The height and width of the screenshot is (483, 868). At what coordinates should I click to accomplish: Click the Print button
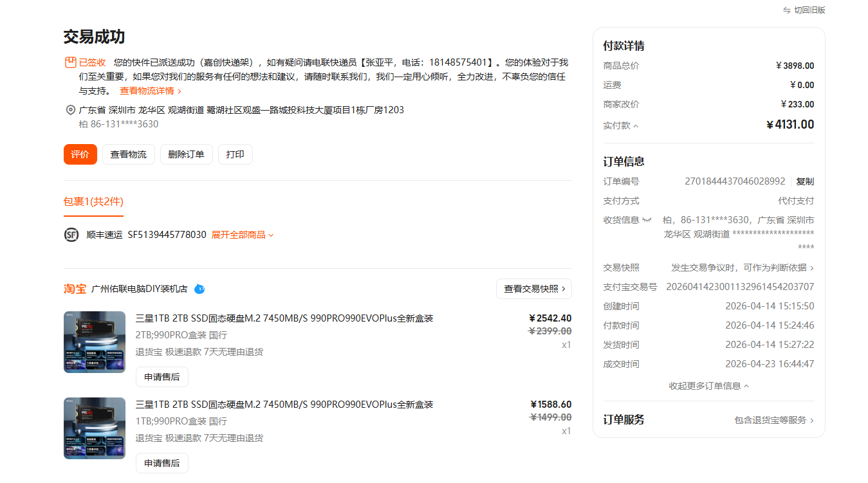(235, 154)
